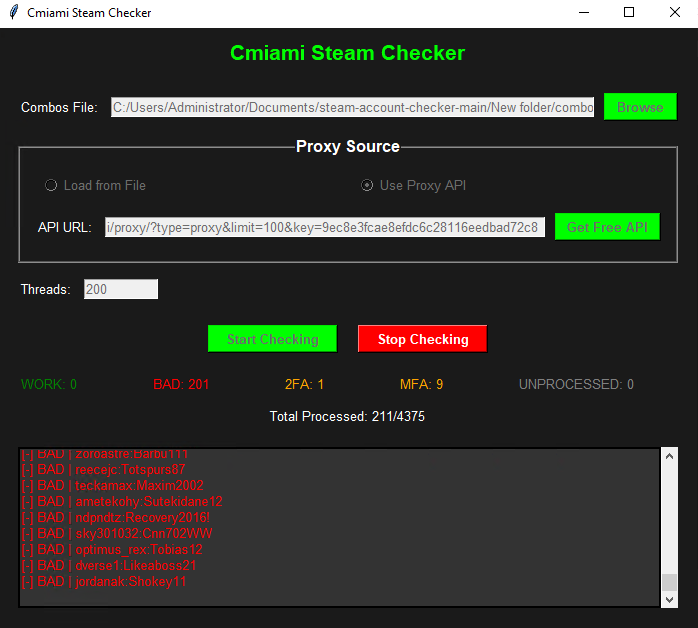Screen dimensions: 698x628
Task: Click the log scrollbar down arrow
Action: coord(669,600)
